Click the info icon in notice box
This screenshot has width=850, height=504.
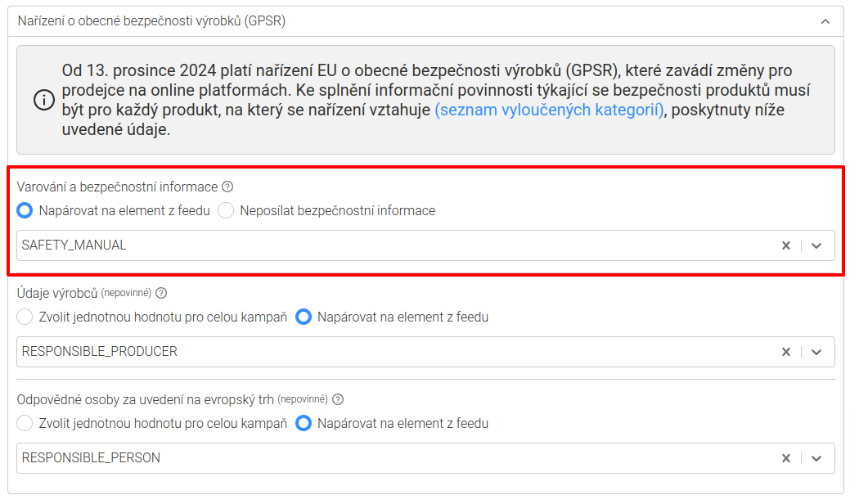(x=43, y=101)
